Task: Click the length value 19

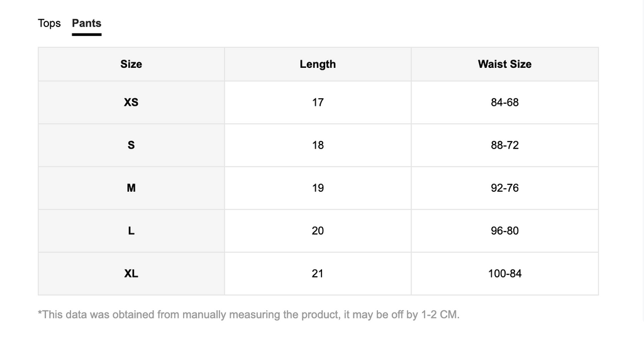Action: tap(318, 188)
